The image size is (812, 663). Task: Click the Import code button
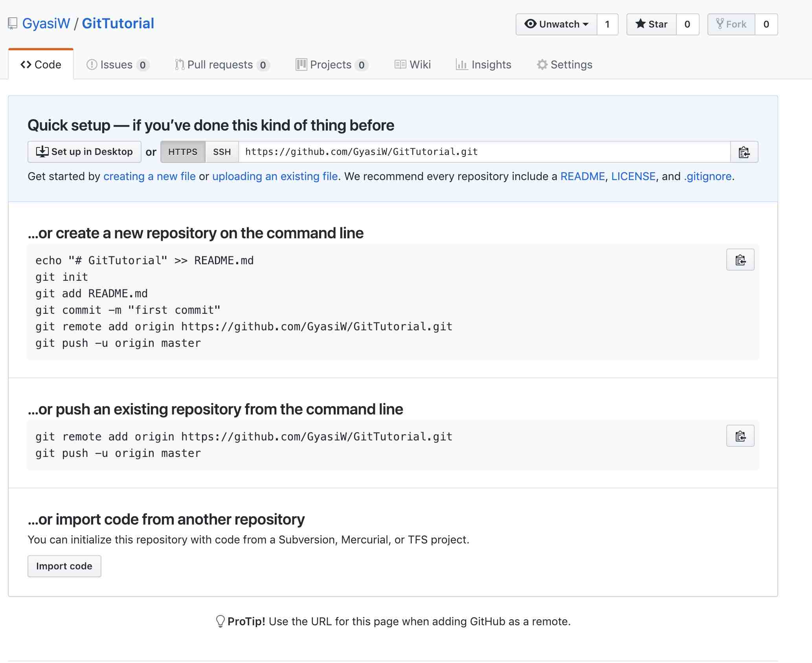point(64,566)
